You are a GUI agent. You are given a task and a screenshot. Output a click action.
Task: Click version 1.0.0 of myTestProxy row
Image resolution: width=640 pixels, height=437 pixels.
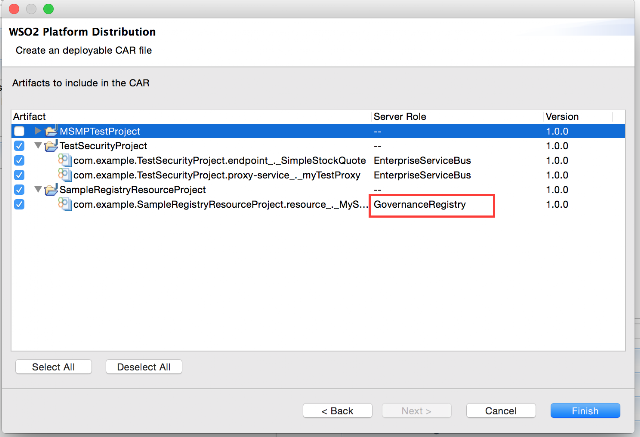[557, 175]
